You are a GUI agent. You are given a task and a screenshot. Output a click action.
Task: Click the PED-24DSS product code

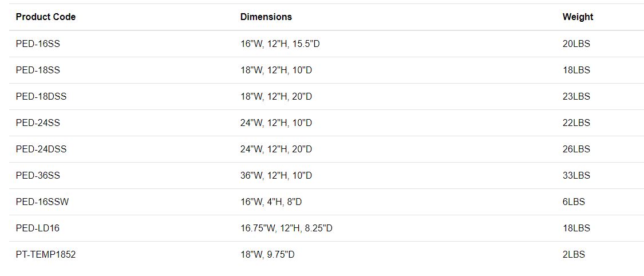pos(41,149)
